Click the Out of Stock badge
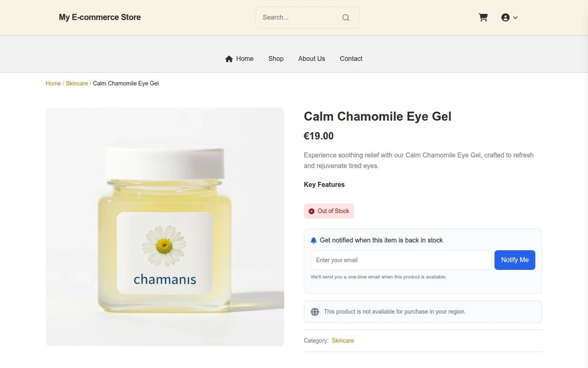This screenshot has height=368, width=588. pos(329,211)
